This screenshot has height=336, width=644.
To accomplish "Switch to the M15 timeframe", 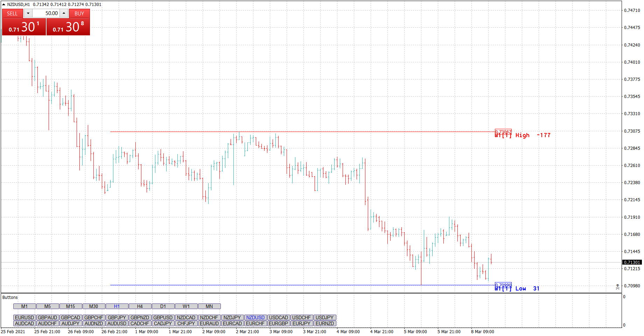I will pos(71,306).
